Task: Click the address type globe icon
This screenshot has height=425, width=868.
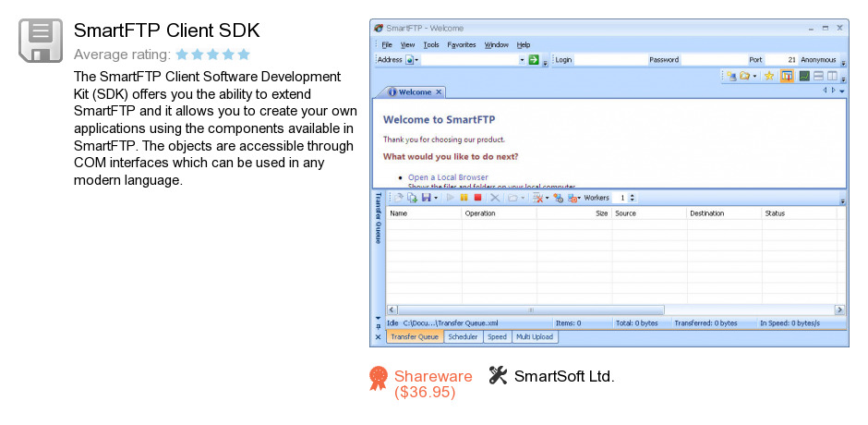Action: 409,60
